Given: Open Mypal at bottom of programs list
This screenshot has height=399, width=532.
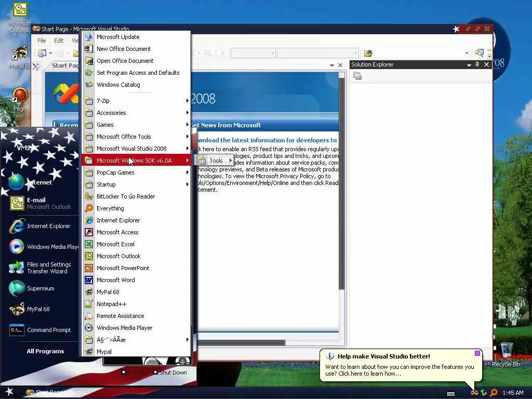Looking at the screenshot, I should click(136, 352).
